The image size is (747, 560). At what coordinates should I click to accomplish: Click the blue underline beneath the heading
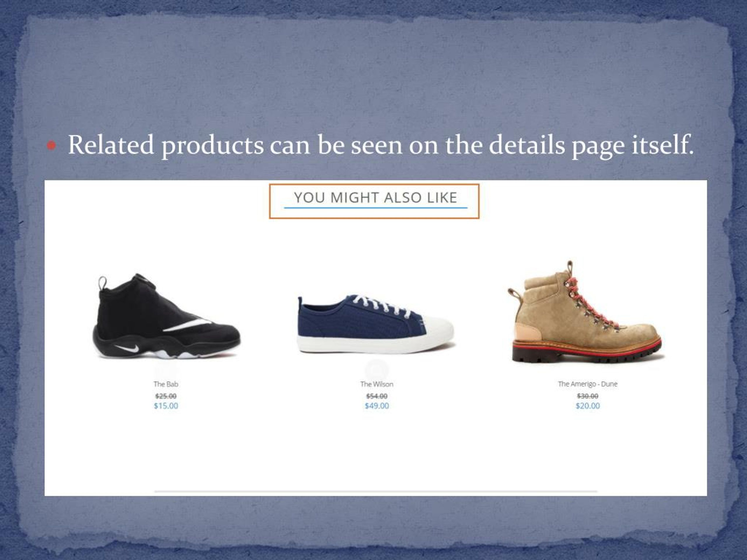tap(376, 208)
